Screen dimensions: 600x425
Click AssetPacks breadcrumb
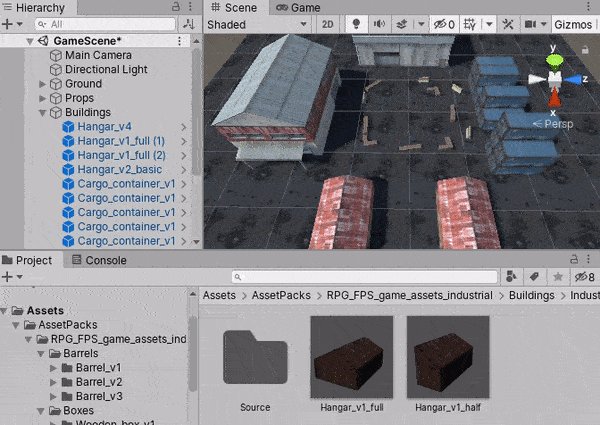(281, 295)
